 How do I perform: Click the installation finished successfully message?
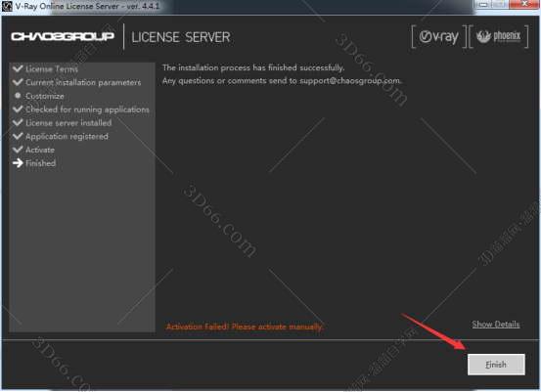coord(253,67)
